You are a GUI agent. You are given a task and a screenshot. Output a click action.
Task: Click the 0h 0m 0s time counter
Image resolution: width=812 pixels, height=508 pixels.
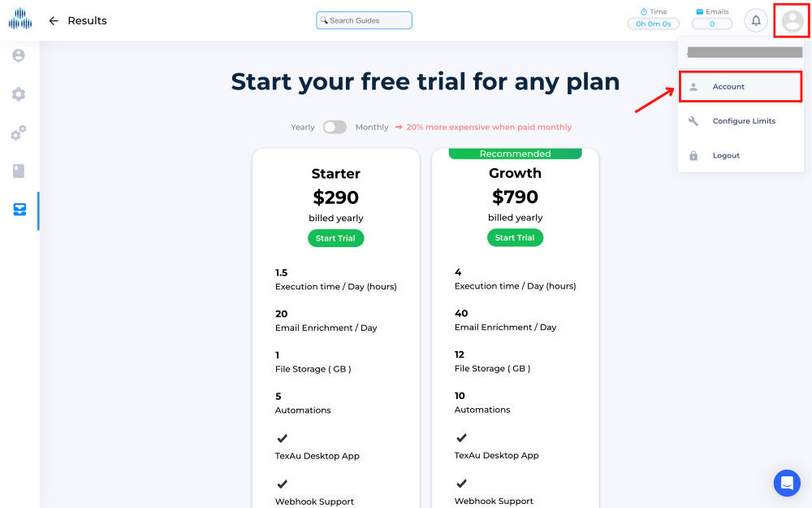tap(654, 24)
